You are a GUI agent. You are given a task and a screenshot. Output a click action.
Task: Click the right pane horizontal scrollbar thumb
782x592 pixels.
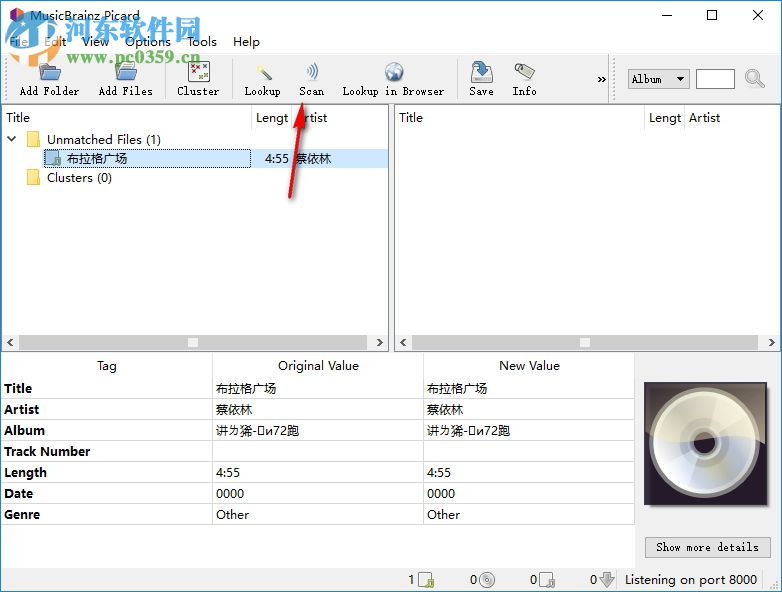click(585, 342)
